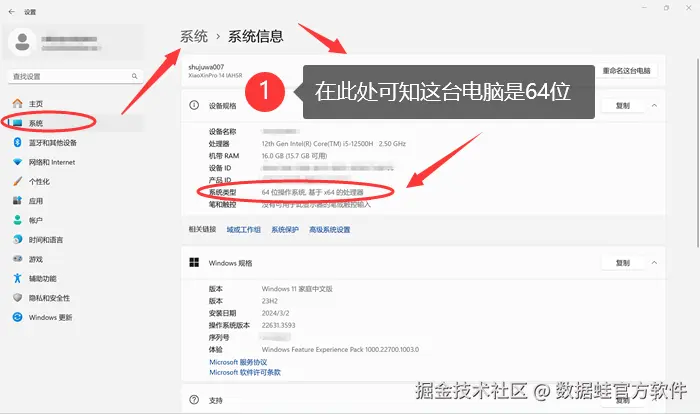Open Microsoft 软件许可条款 link
The image size is (700, 414).
tap(245, 372)
